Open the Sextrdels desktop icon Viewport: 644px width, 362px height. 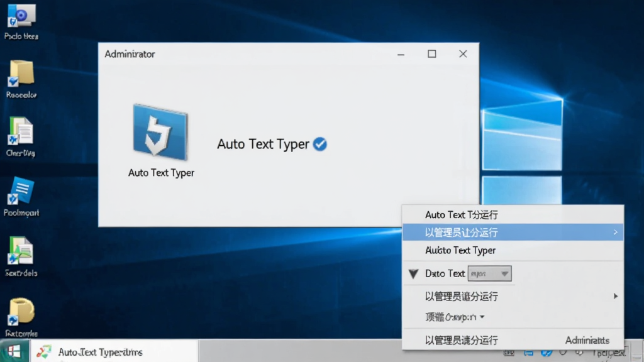21,256
